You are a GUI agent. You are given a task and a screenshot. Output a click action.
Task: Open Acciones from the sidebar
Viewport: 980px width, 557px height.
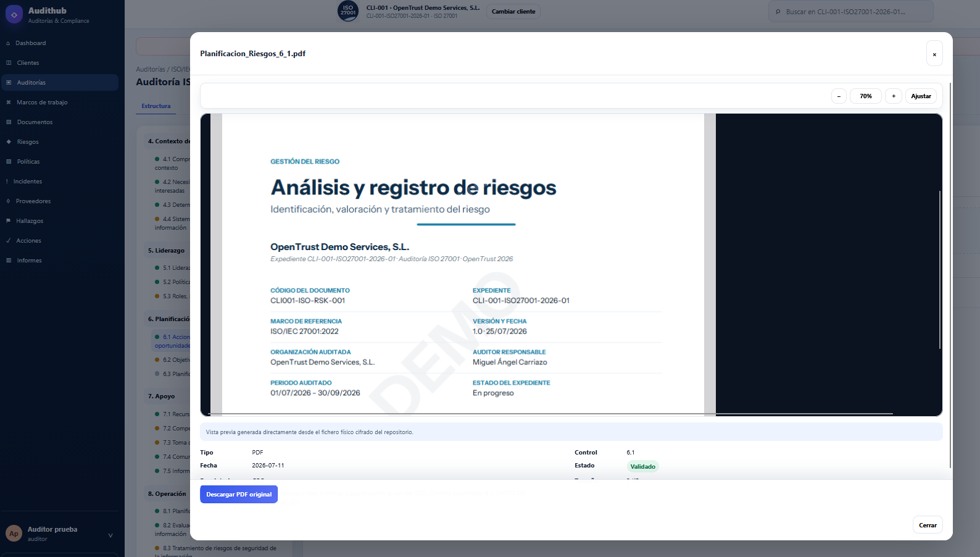[60, 241]
